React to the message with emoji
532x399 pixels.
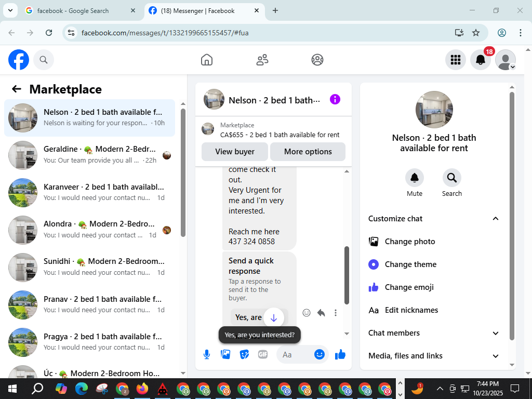[307, 312]
